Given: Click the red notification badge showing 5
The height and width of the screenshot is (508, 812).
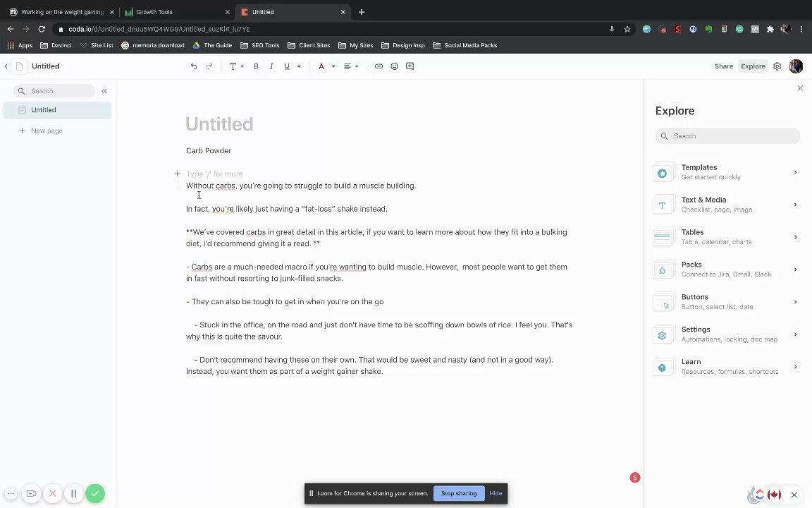Looking at the screenshot, I should point(635,478).
